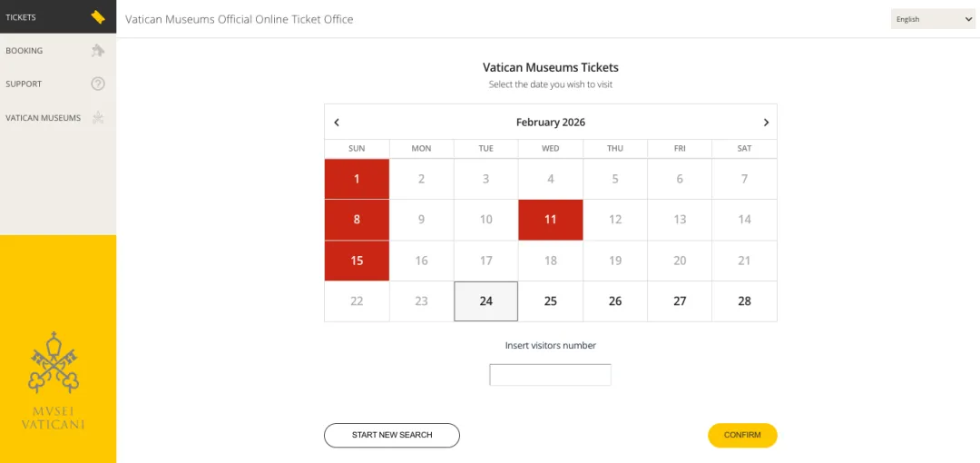
Task: Select February 24 on the calendar
Action: (x=486, y=301)
